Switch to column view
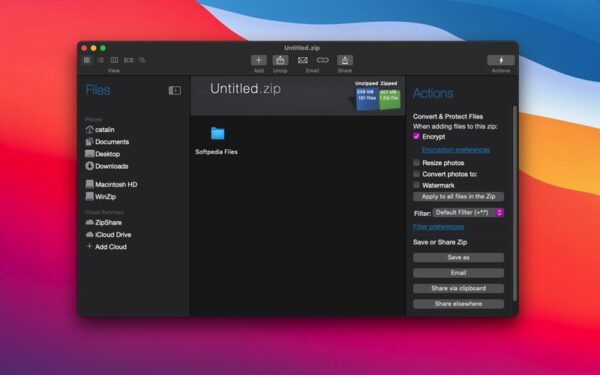The width and height of the screenshot is (600, 375). [x=114, y=60]
